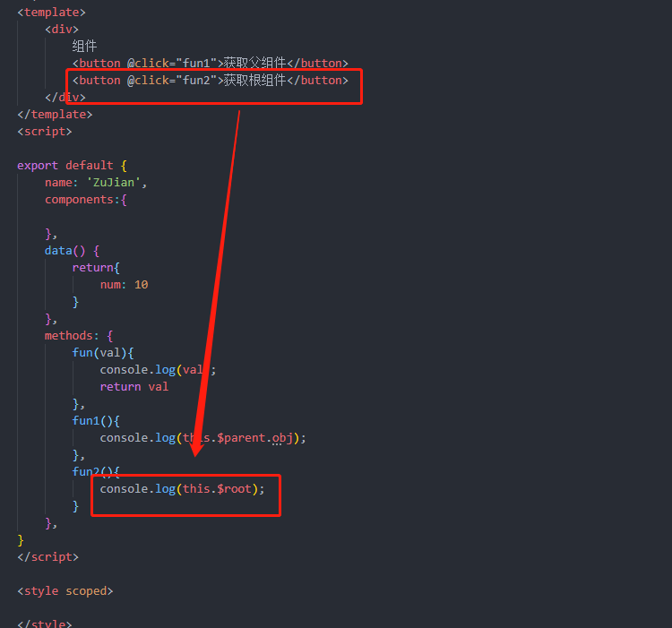
Task: Click the return val statement
Action: click(134, 387)
